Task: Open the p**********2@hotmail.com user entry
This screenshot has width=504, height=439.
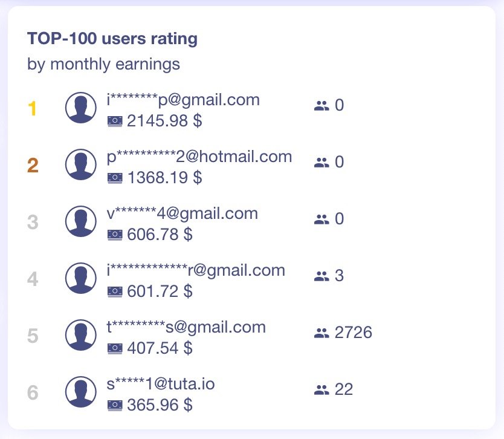Action: coord(199,157)
